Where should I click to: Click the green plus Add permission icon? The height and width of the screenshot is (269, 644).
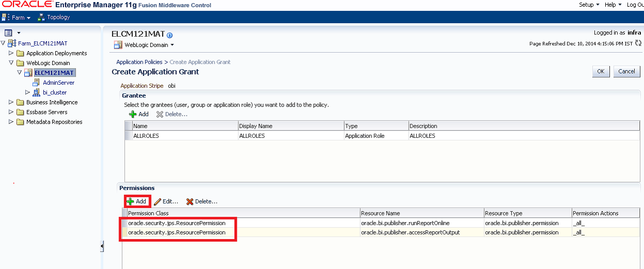pyautogui.click(x=131, y=201)
